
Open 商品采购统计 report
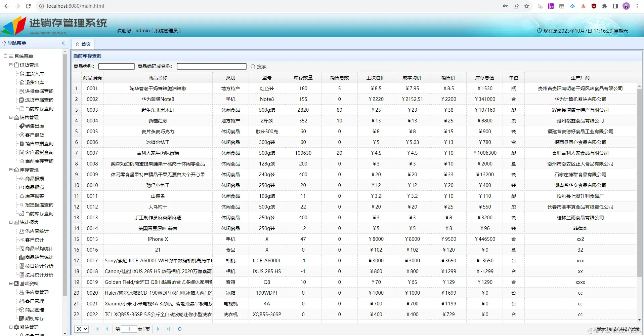click(39, 249)
